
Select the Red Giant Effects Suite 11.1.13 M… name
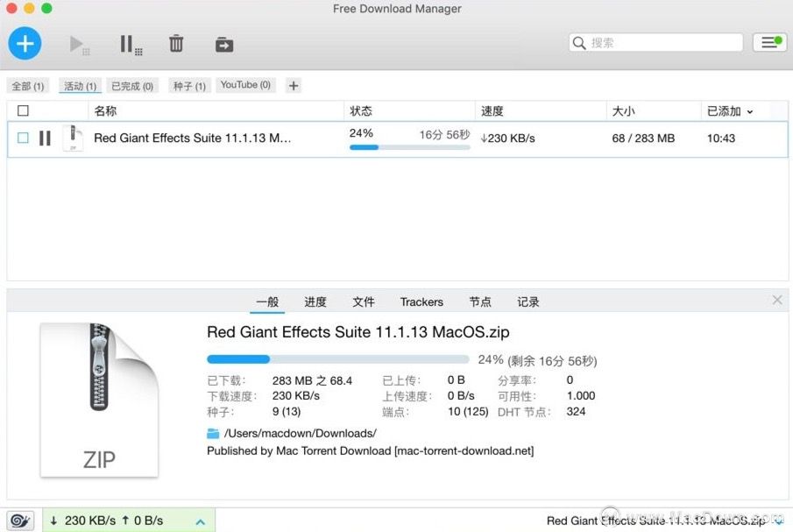point(192,138)
